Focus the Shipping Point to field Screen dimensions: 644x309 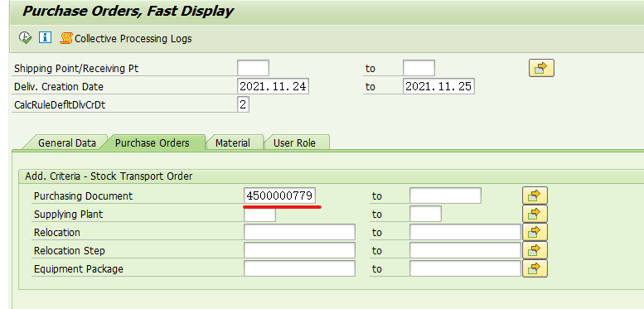coord(419,68)
